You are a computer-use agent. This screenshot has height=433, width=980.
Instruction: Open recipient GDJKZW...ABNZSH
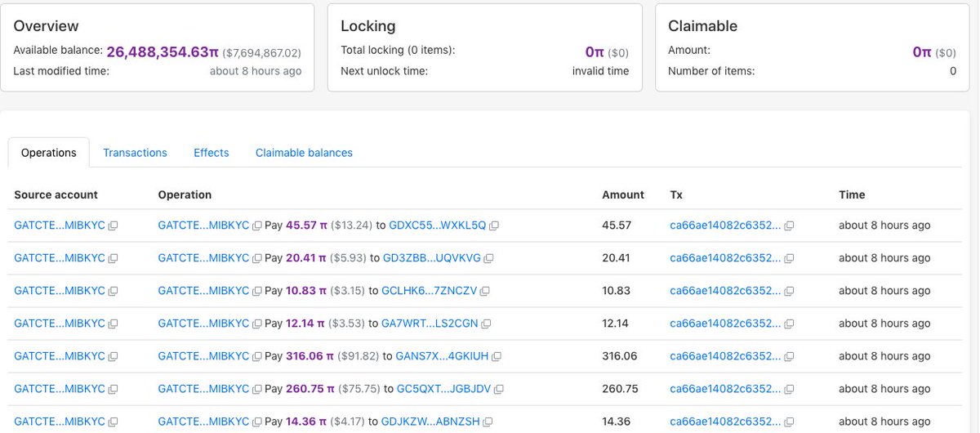tap(430, 422)
